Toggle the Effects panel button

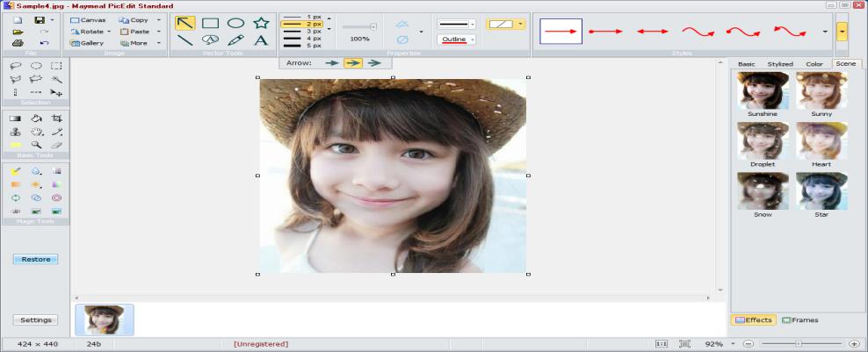coord(753,320)
